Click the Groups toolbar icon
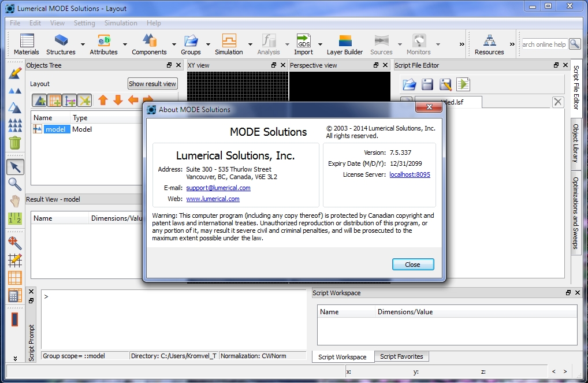This screenshot has height=383, width=588. coord(191,44)
